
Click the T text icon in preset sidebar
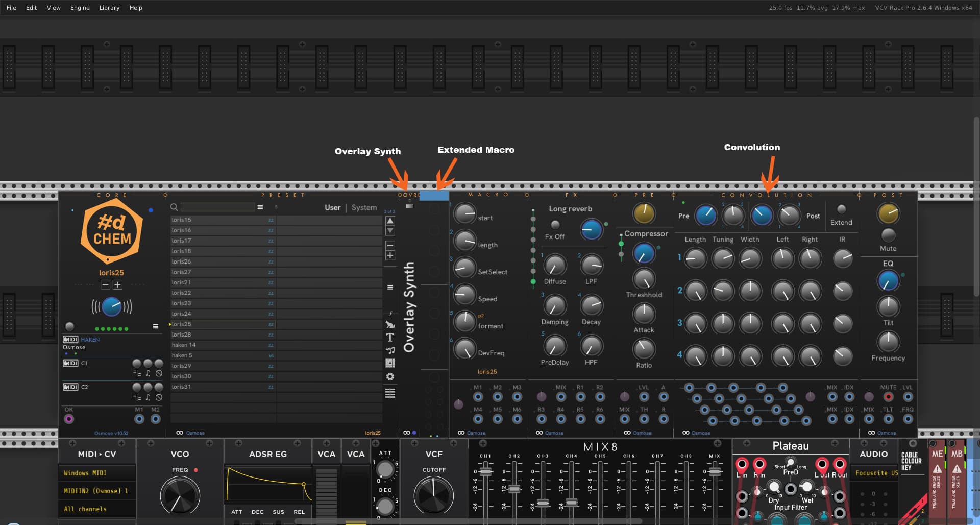[x=390, y=338]
